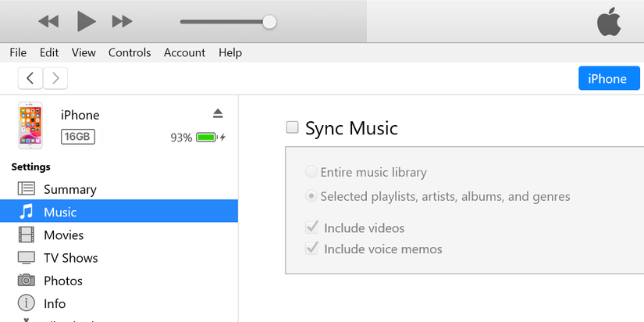Enable the Sync Music checkbox
Screen dimensions: 644x322
click(292, 127)
